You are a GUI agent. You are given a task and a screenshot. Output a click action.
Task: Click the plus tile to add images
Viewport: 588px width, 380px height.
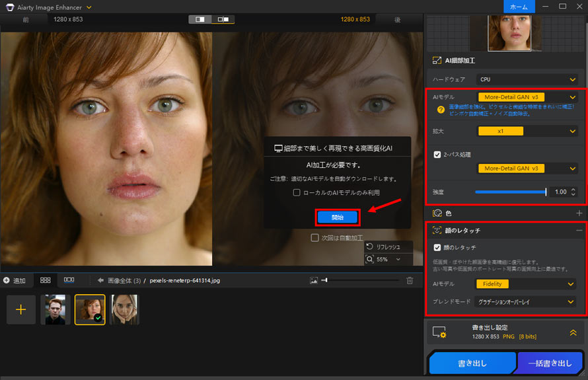tap(21, 309)
